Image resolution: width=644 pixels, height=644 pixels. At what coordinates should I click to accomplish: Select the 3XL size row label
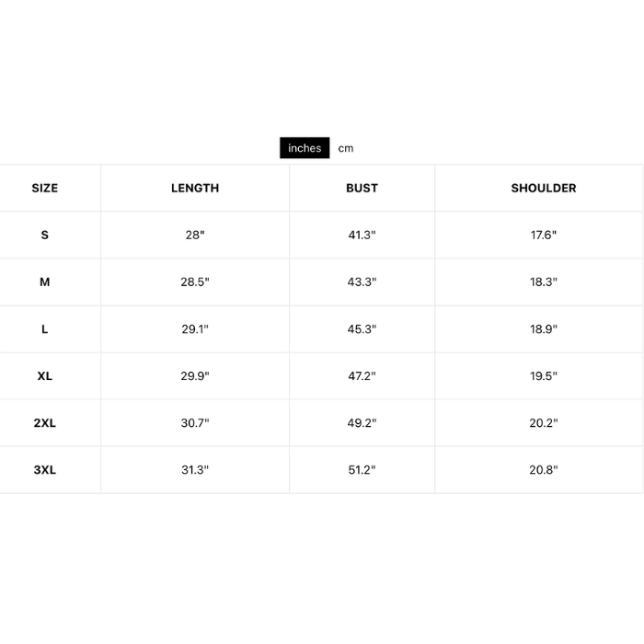click(44, 470)
